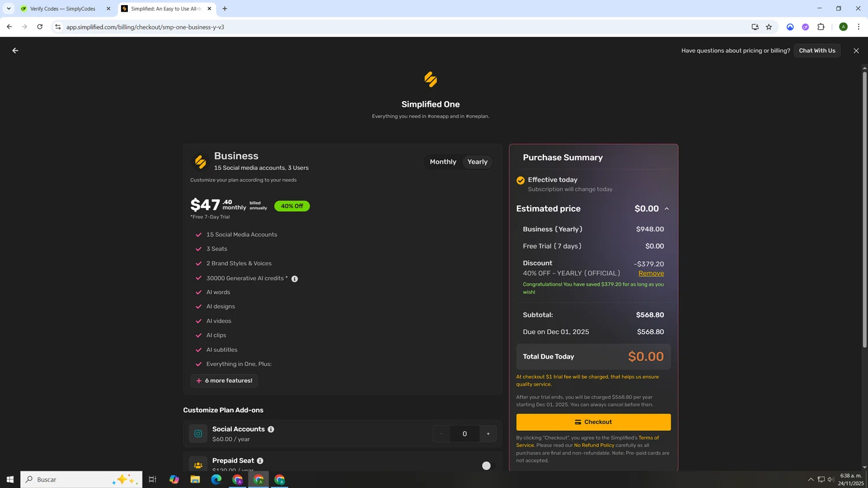Expand 6 more features list
This screenshot has width=868, height=488.
pyautogui.click(x=224, y=380)
